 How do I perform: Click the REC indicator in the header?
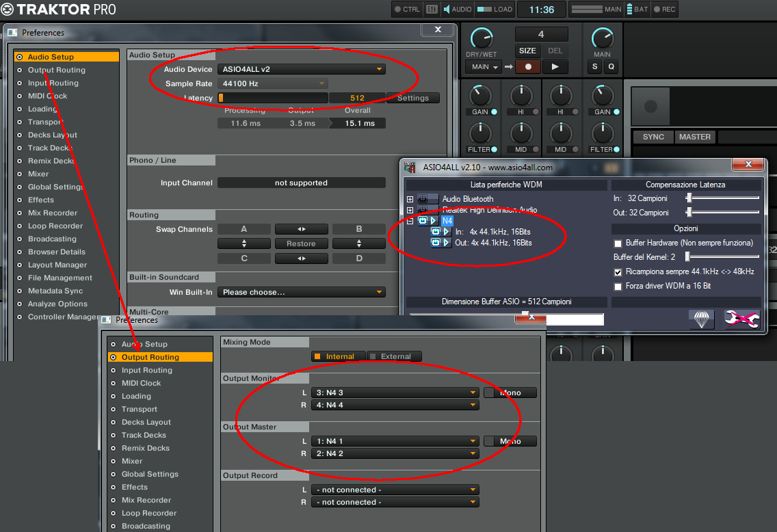665,10
